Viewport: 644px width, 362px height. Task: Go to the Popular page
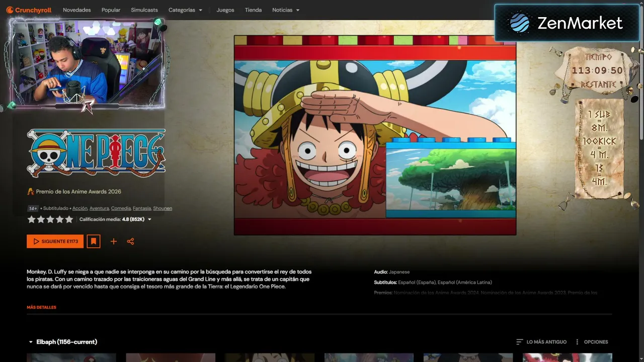coord(111,10)
